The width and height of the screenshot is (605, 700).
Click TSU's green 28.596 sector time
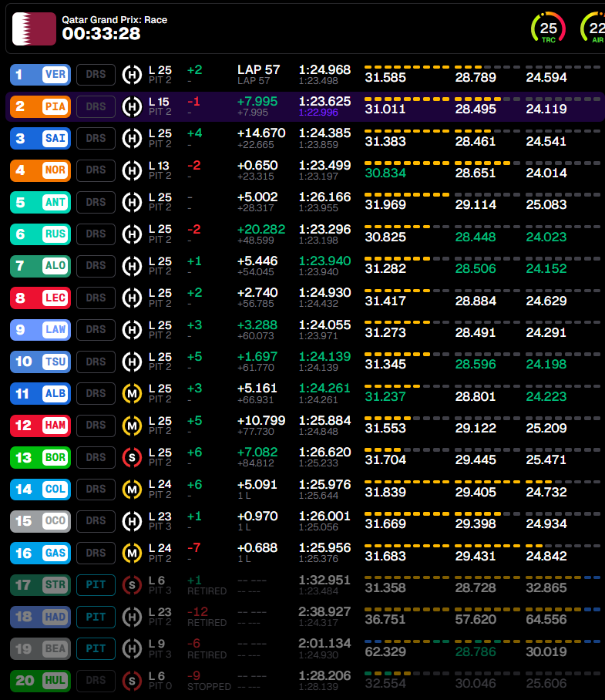coord(476,365)
